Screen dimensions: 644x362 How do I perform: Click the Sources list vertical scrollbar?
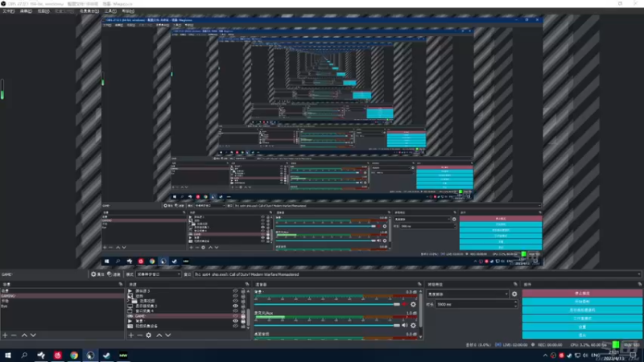point(248,316)
